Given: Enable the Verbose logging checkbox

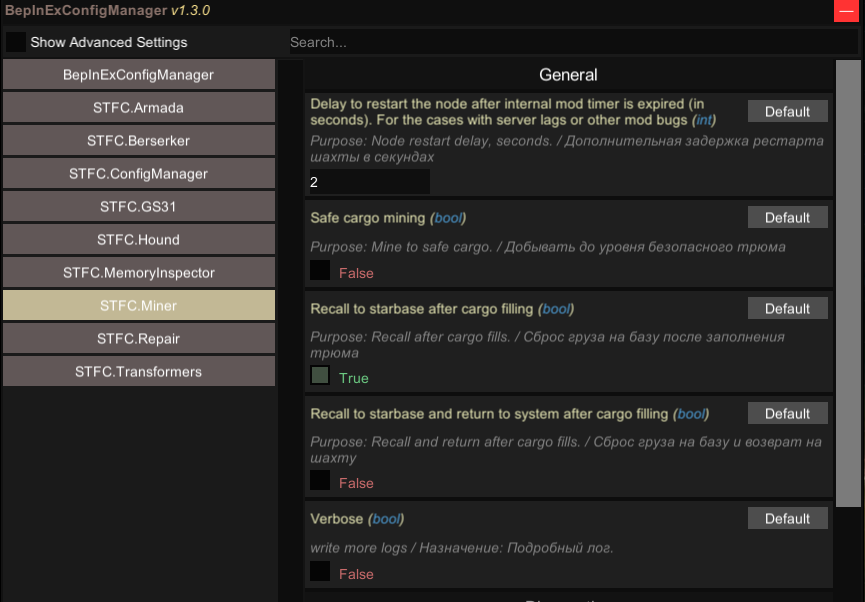Looking at the screenshot, I should (x=320, y=571).
